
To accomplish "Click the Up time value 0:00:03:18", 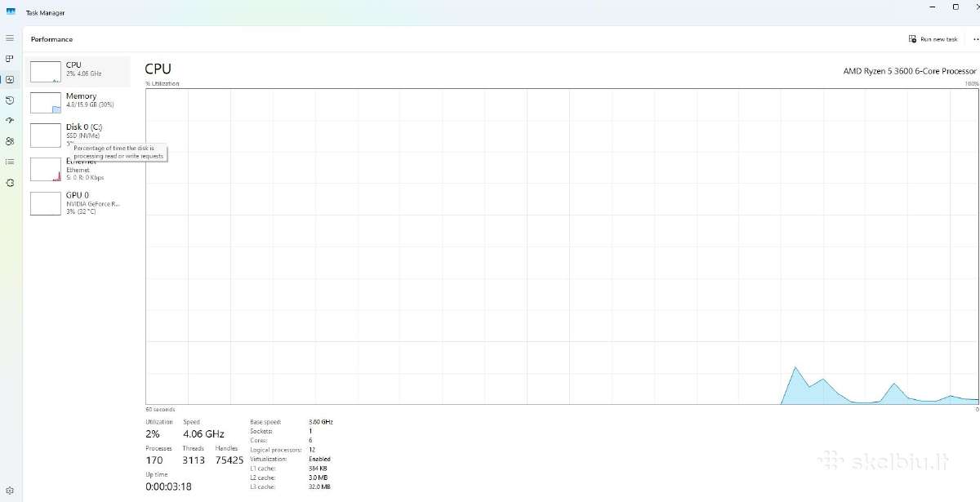I will tap(168, 486).
